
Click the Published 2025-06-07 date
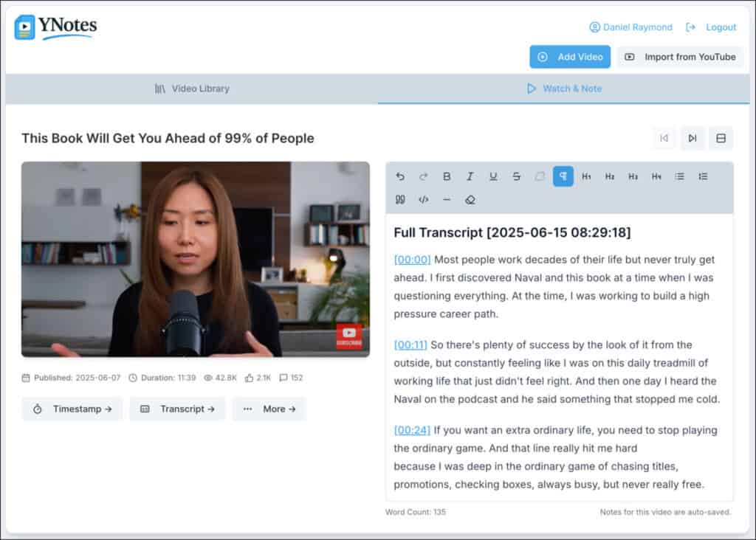click(72, 378)
